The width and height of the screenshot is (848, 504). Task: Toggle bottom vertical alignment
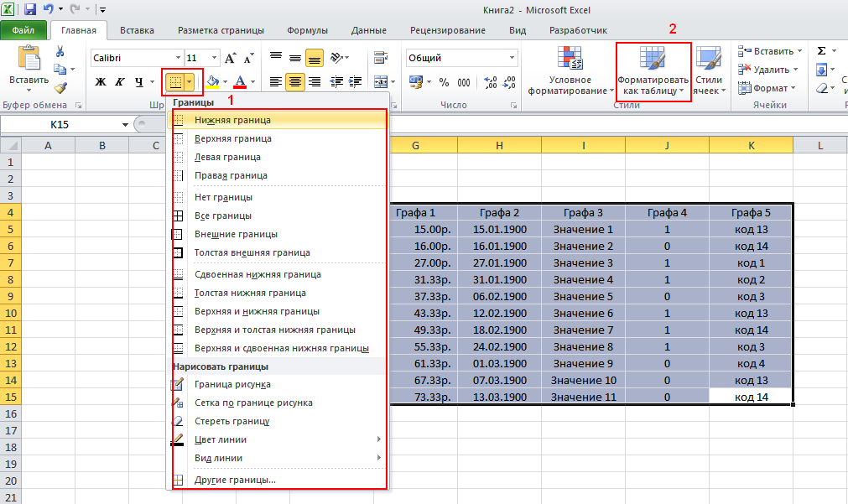[x=315, y=57]
